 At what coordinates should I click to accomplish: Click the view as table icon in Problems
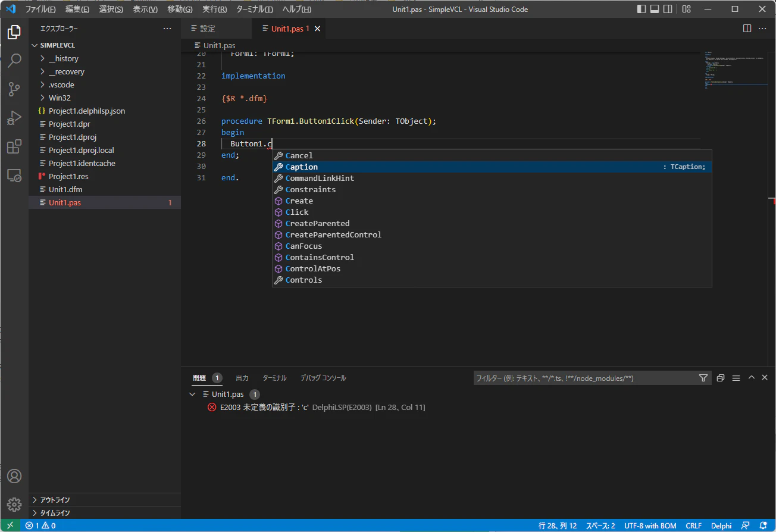point(736,378)
